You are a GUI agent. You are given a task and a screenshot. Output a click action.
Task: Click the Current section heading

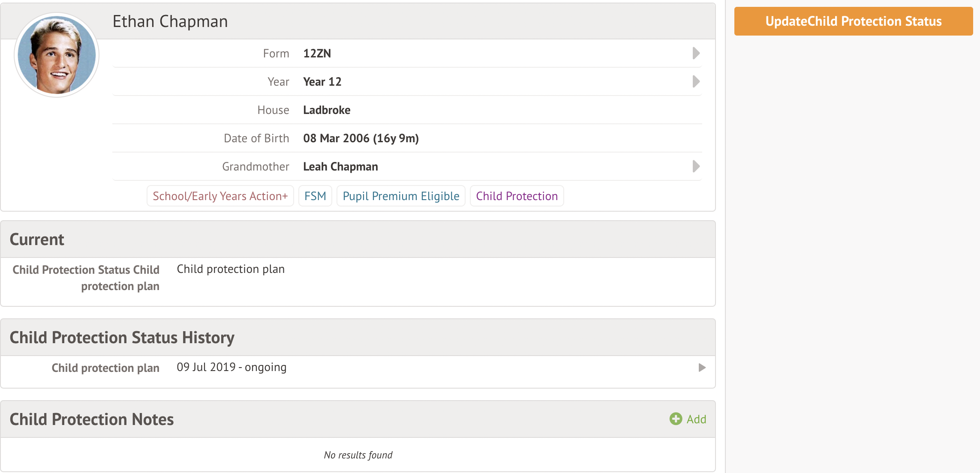coord(37,239)
